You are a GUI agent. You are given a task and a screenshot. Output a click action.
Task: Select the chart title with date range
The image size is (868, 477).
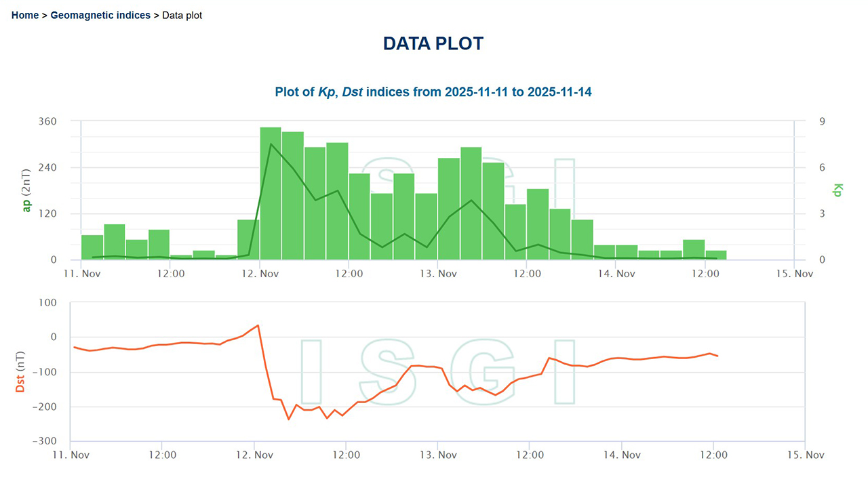pyautogui.click(x=433, y=91)
